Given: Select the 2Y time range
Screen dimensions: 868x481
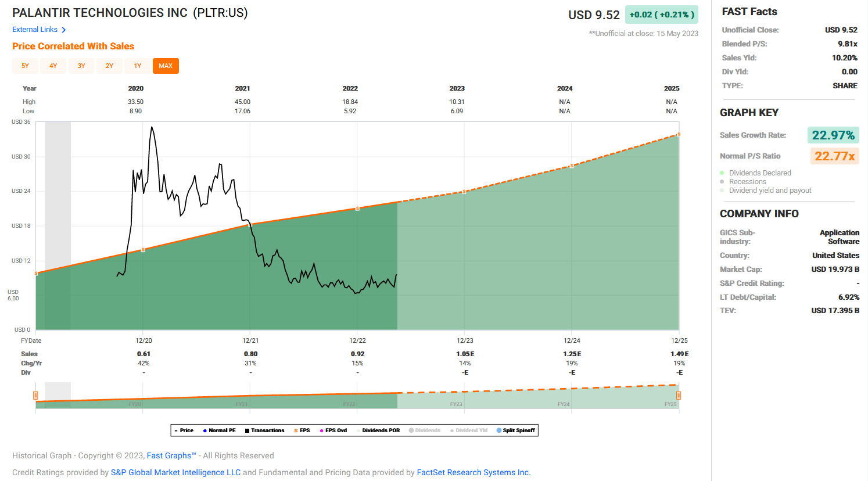Looking at the screenshot, I should click(109, 66).
